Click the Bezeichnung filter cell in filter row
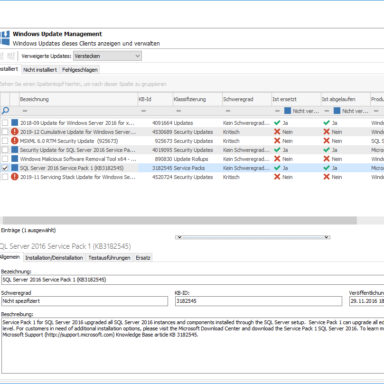This screenshot has width=384, height=384. pos(78,111)
